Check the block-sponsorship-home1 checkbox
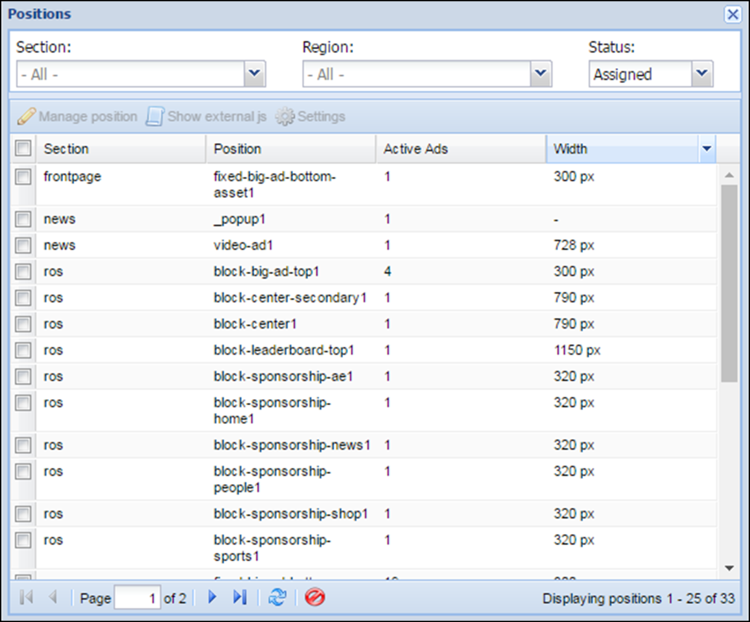 (23, 403)
